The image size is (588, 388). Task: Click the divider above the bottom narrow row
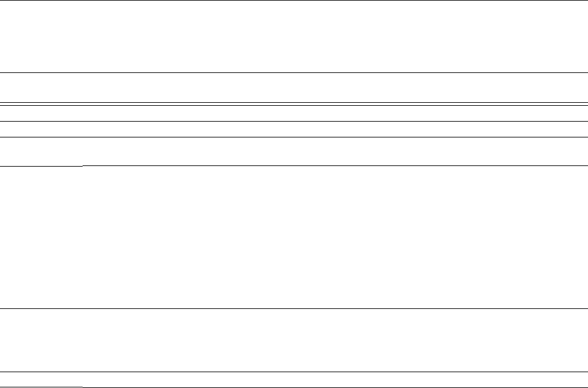pos(294,372)
